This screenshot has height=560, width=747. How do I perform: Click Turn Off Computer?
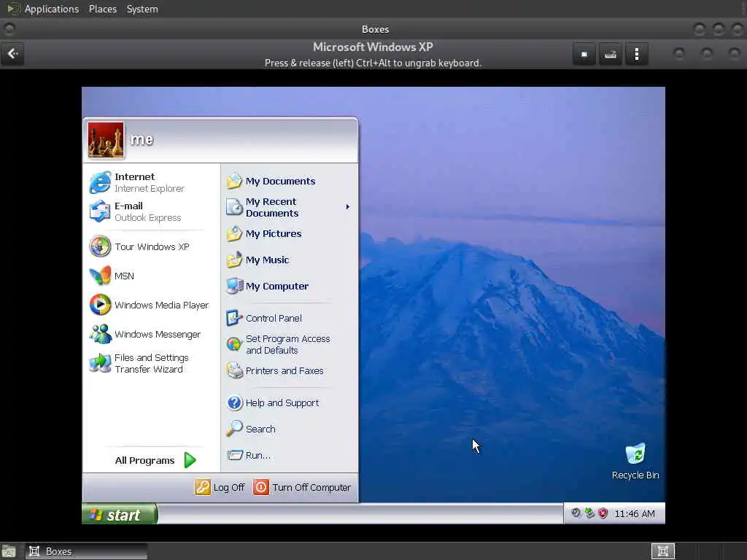pos(302,487)
